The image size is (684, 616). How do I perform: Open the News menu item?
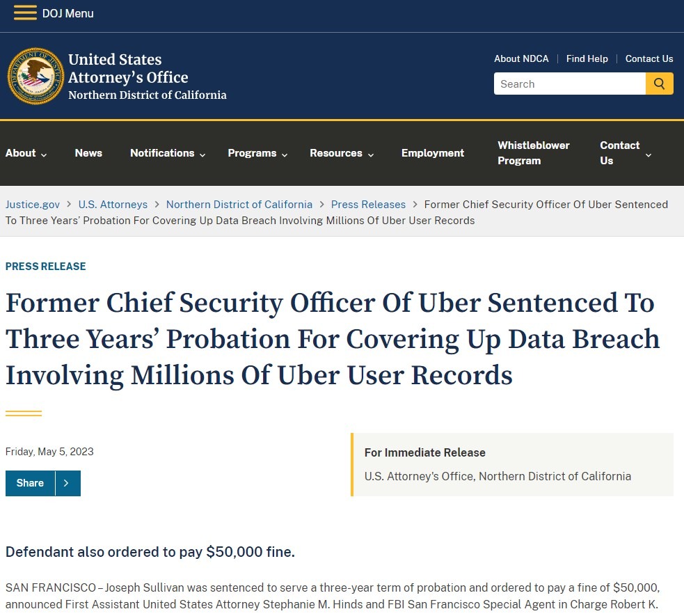click(88, 153)
